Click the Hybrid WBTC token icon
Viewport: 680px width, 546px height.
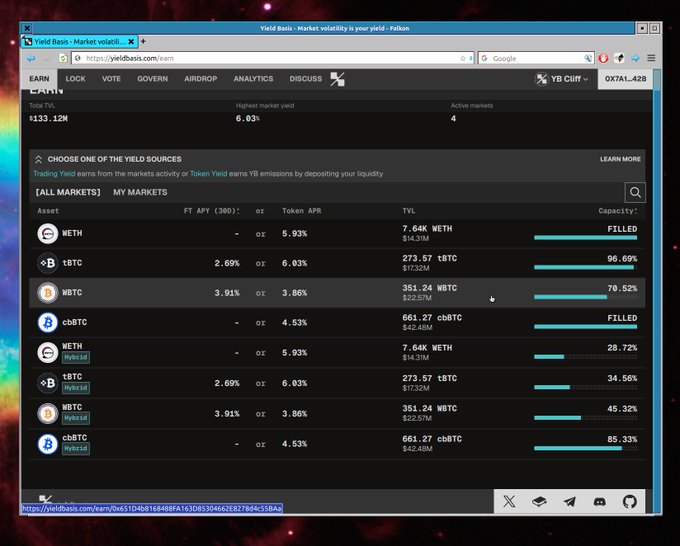coord(48,413)
